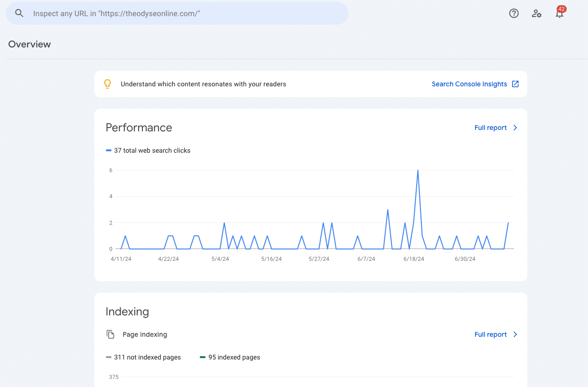The height and width of the screenshot is (387, 588).
Task: Click the yellow lightbulb insights icon
Action: (x=108, y=84)
